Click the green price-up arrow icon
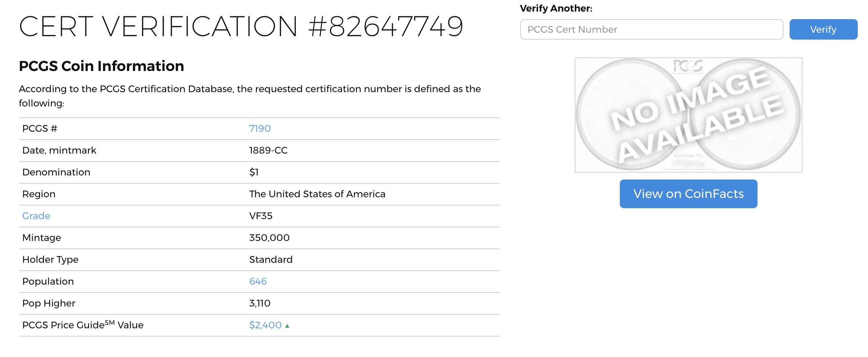868x357 pixels. (x=287, y=326)
